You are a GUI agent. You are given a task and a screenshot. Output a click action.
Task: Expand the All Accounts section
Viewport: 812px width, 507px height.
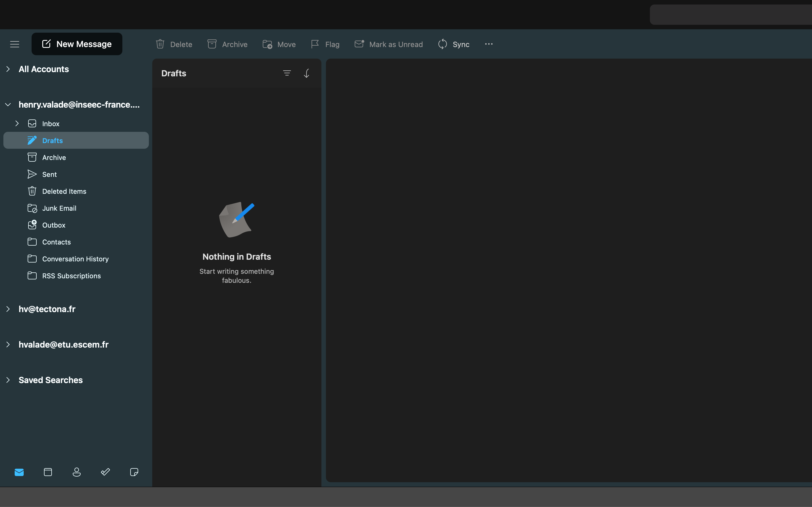click(x=8, y=69)
